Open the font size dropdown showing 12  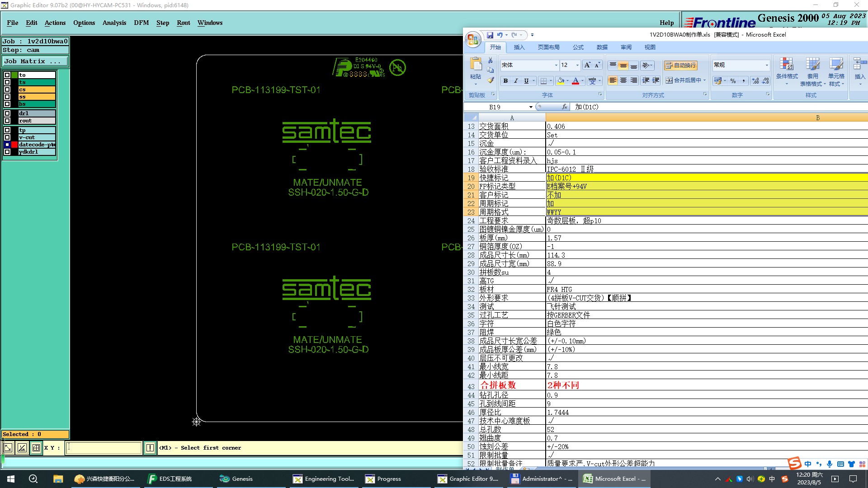[577, 66]
